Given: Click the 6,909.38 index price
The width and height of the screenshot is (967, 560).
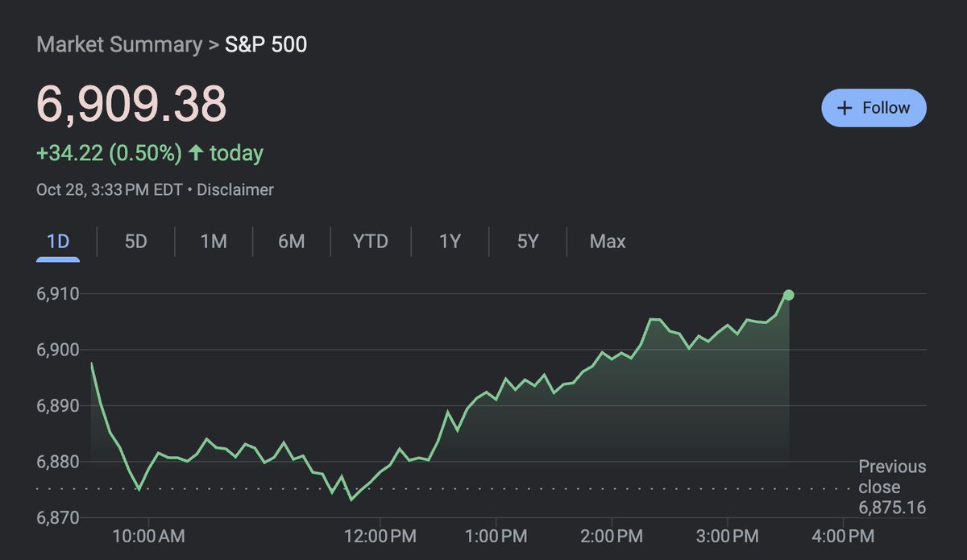Looking at the screenshot, I should click(x=131, y=103).
